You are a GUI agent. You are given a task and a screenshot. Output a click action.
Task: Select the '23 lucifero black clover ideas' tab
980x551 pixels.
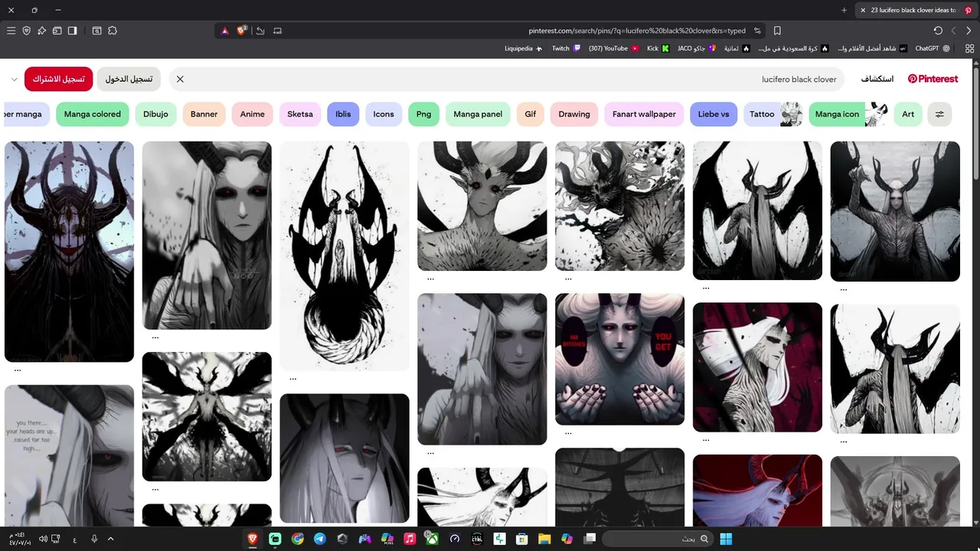click(x=916, y=10)
